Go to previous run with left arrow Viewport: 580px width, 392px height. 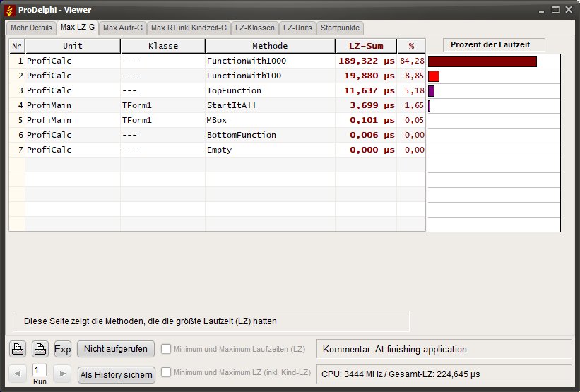18,374
